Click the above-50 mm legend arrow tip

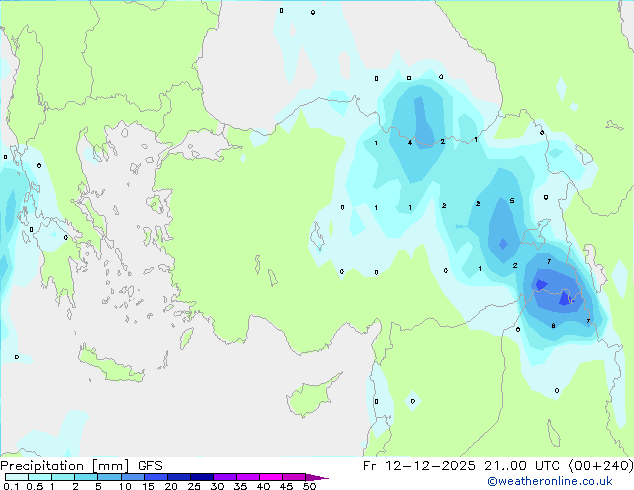pos(317,477)
